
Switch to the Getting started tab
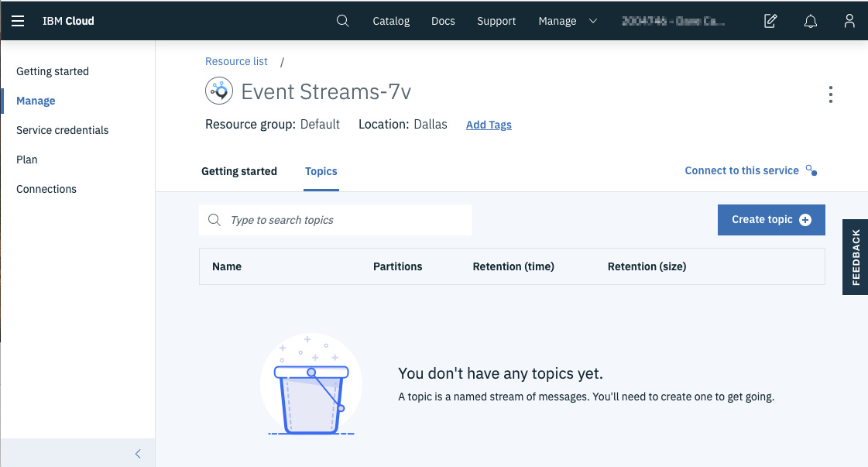239,171
